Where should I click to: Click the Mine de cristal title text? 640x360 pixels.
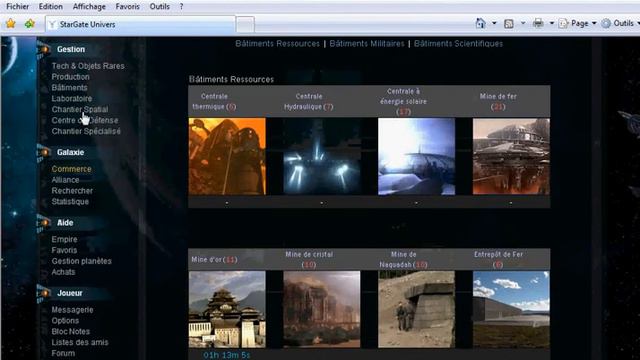coord(309,260)
